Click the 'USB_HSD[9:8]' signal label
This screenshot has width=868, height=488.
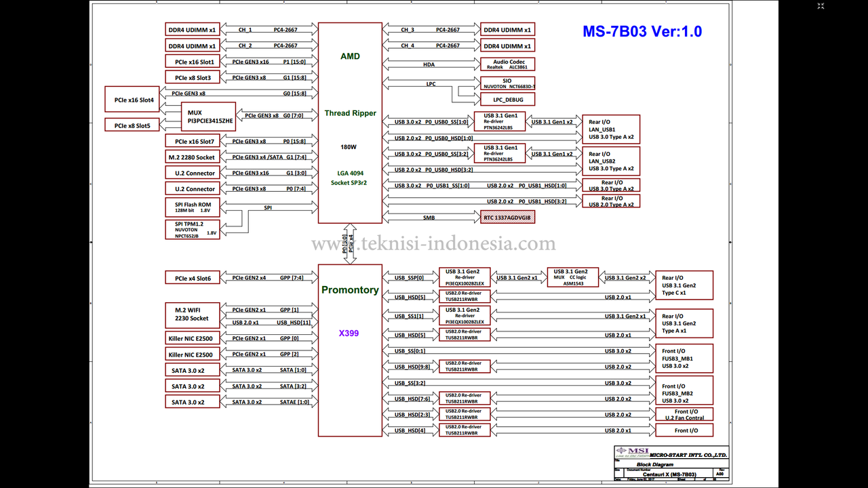412,367
